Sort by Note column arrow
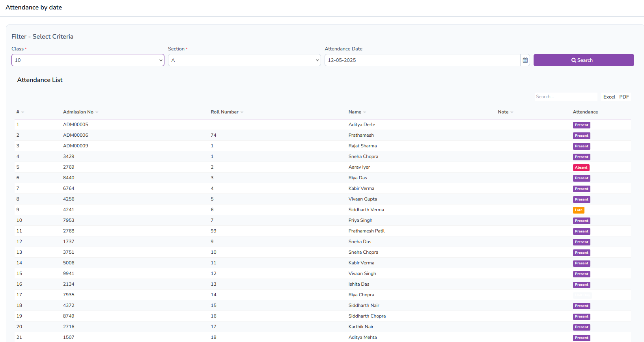This screenshot has width=644, height=342. point(511,112)
